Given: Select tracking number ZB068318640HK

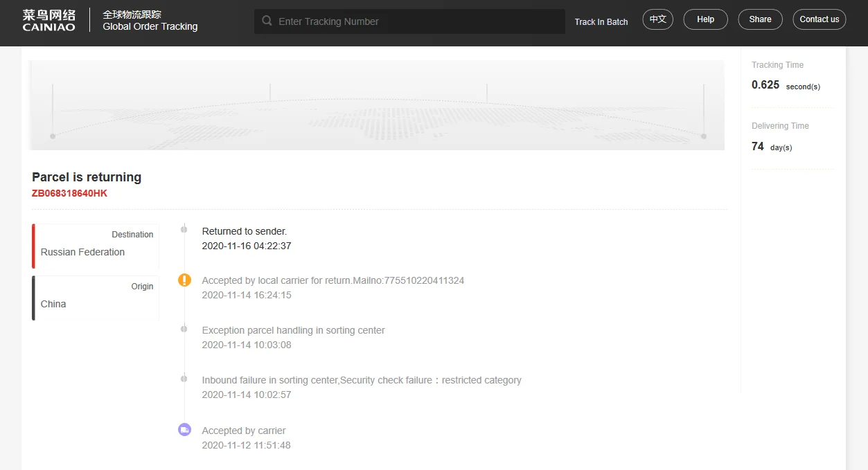Looking at the screenshot, I should [x=69, y=193].
